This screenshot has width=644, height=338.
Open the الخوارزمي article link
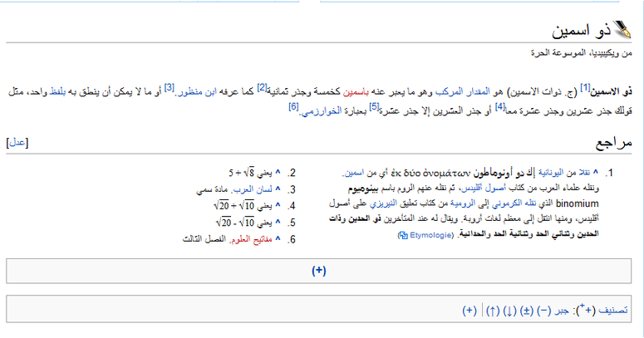click(x=320, y=110)
